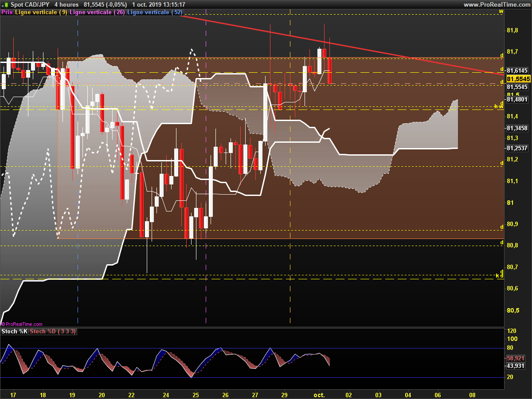Click the 81,2537 price axis tag
The width and height of the screenshot is (532, 399).
517,148
